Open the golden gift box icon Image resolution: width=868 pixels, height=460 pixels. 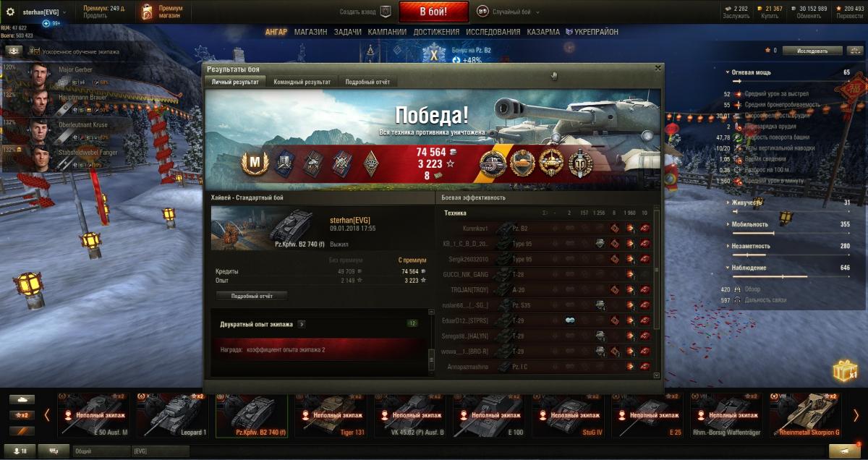pyautogui.click(x=844, y=371)
